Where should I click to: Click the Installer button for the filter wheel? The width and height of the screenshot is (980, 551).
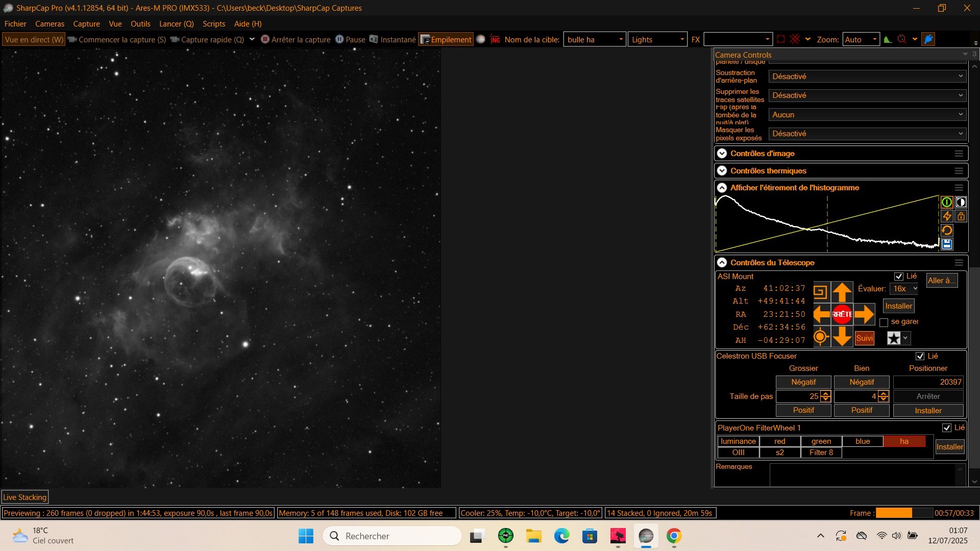coord(950,447)
